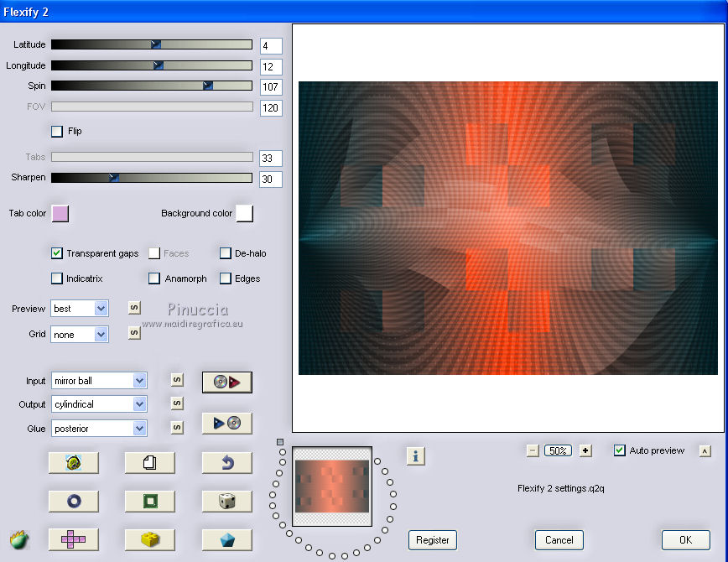Open the info button beside the thumbnail
Image resolution: width=728 pixels, height=562 pixels.
pos(416,455)
